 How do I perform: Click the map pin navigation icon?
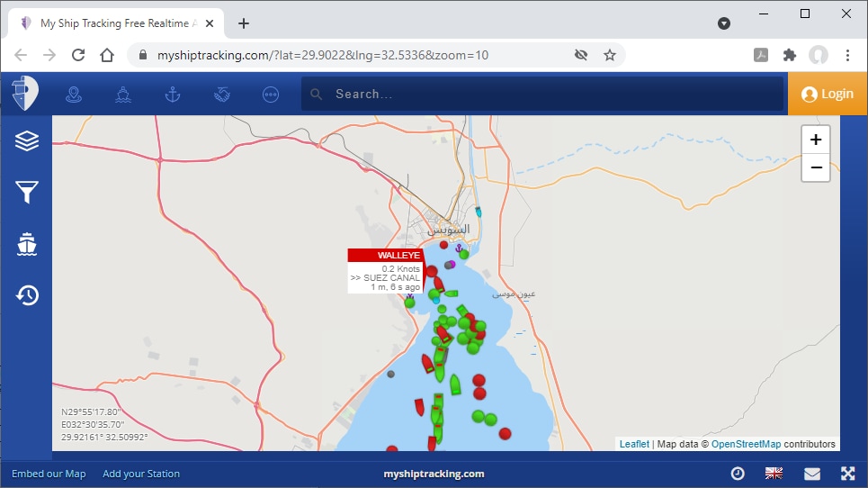74,94
